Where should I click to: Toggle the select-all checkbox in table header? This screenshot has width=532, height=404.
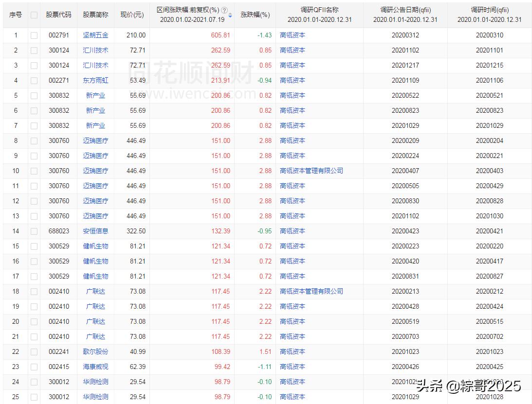(x=33, y=15)
